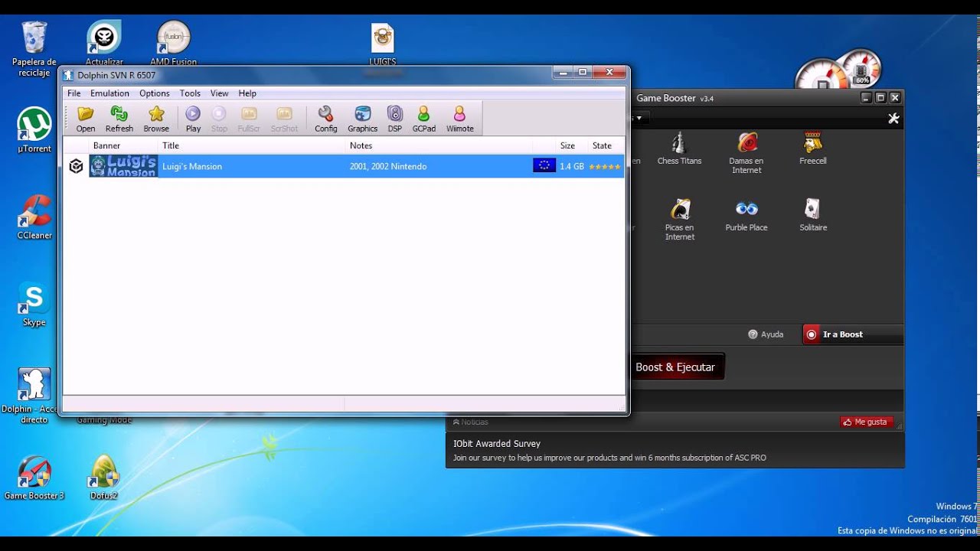Click the 2001, 2002 Nintendo notes text
The height and width of the screenshot is (551, 980).
(388, 166)
